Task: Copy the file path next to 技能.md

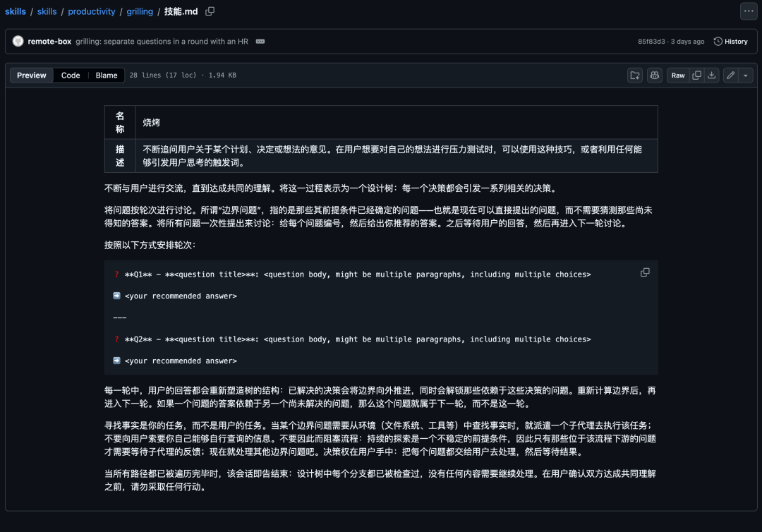Action: [210, 11]
